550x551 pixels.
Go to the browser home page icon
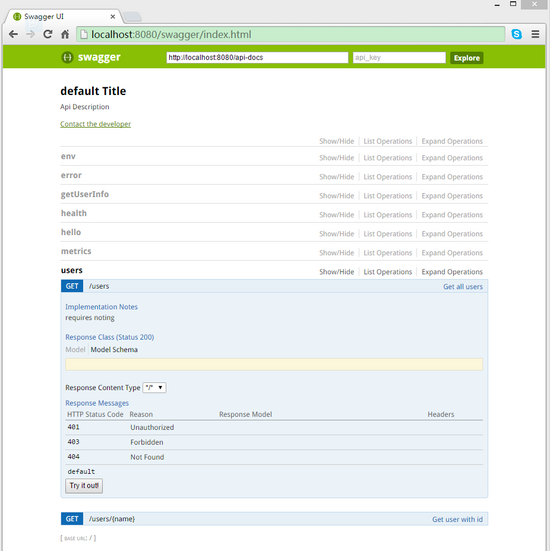[x=65, y=34]
